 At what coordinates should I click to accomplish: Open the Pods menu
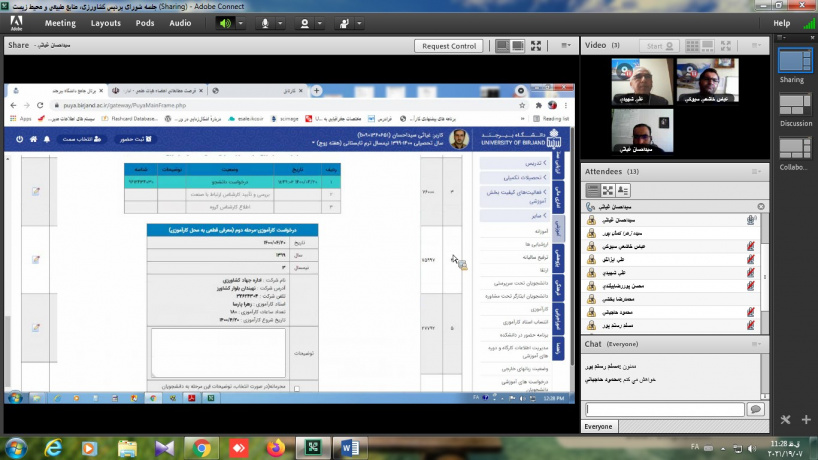pos(145,22)
